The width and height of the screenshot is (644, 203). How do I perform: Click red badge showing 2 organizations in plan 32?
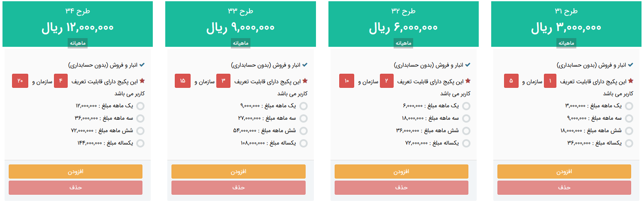[387, 81]
